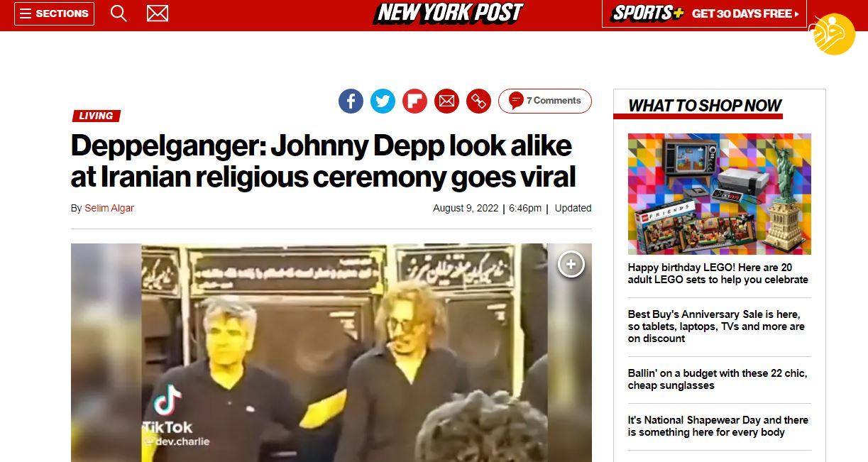Click the yellow circular logo badge

[833, 33]
